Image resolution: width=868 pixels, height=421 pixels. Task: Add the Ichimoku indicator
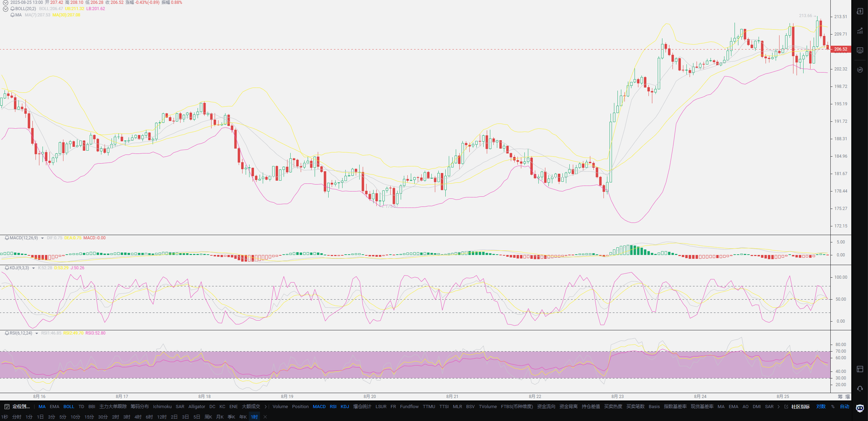162,407
